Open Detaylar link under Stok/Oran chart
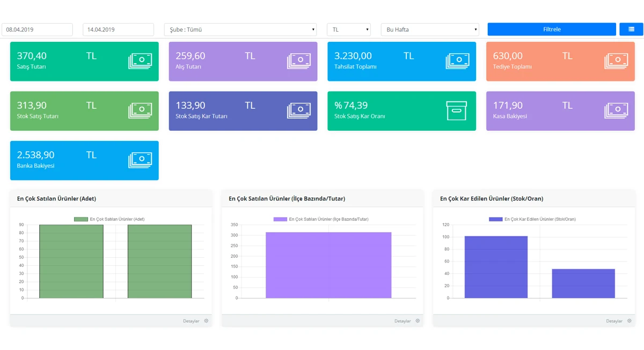Viewport: 644px width, 350px height. [614, 321]
